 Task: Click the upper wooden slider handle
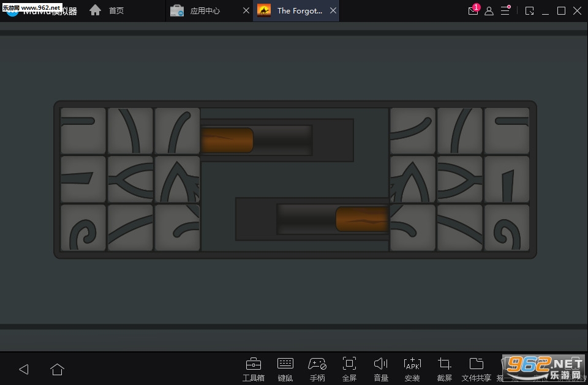pyautogui.click(x=227, y=140)
